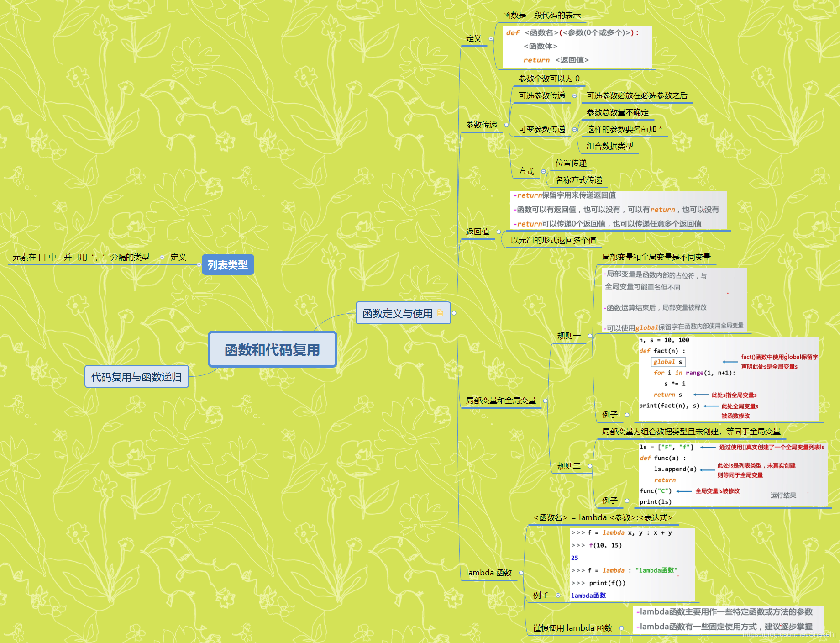Collapse the 谨慎使用 lambda 函数 sub-branch

point(621,628)
